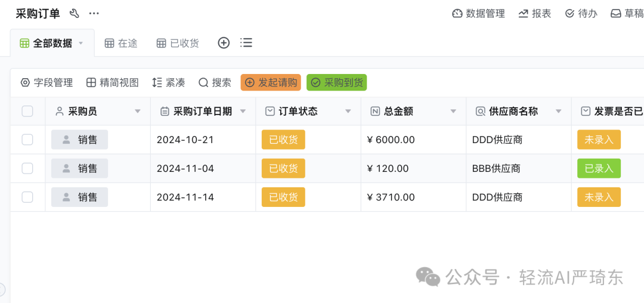Click the green 已录入 status tag
Screen dimensions: 644x303
[x=599, y=168]
